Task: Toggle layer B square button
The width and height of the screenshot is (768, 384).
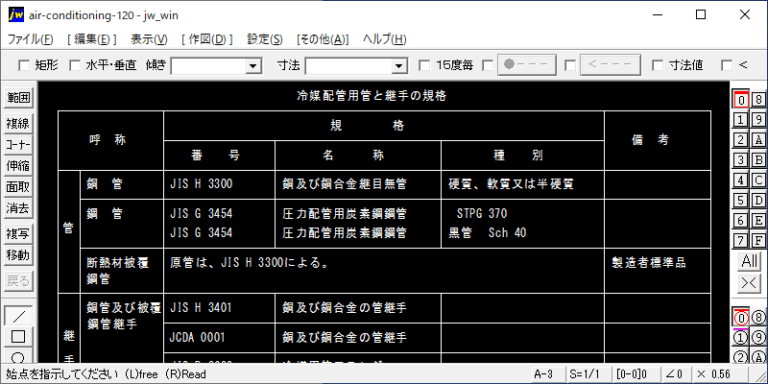Action: tap(758, 160)
